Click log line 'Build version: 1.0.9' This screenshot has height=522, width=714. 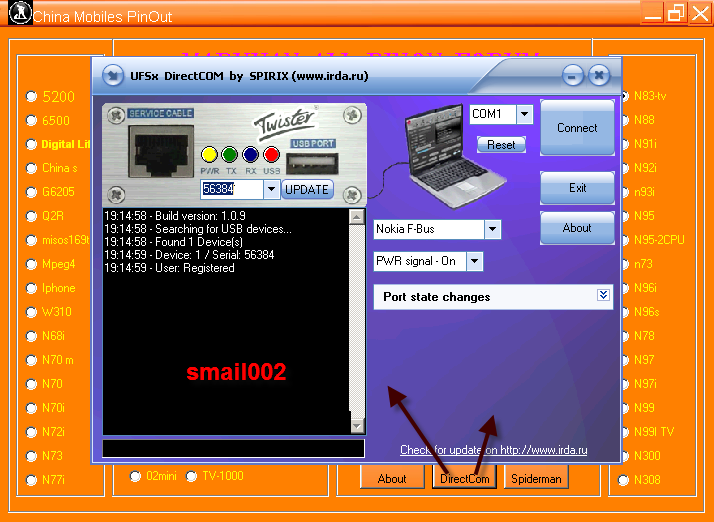pos(175,215)
